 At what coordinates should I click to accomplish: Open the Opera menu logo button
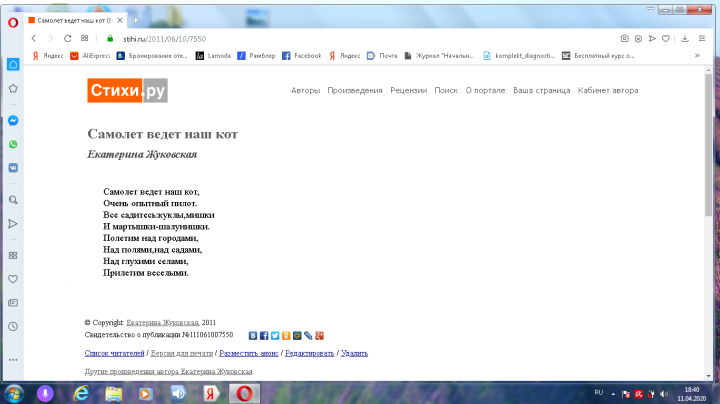13,22
